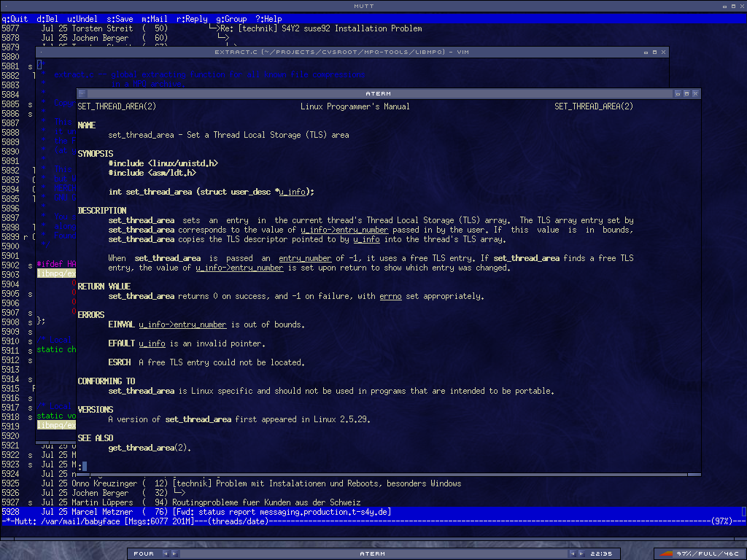Select Onno Kreuzinger message about Instalationen
747x560 pixels.
(373, 484)
